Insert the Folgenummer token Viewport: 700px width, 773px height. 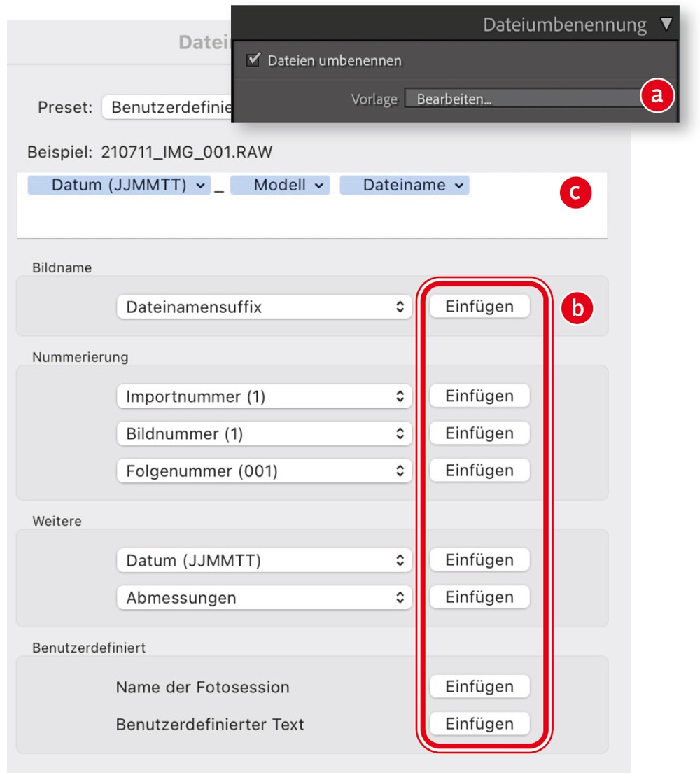coord(479,471)
